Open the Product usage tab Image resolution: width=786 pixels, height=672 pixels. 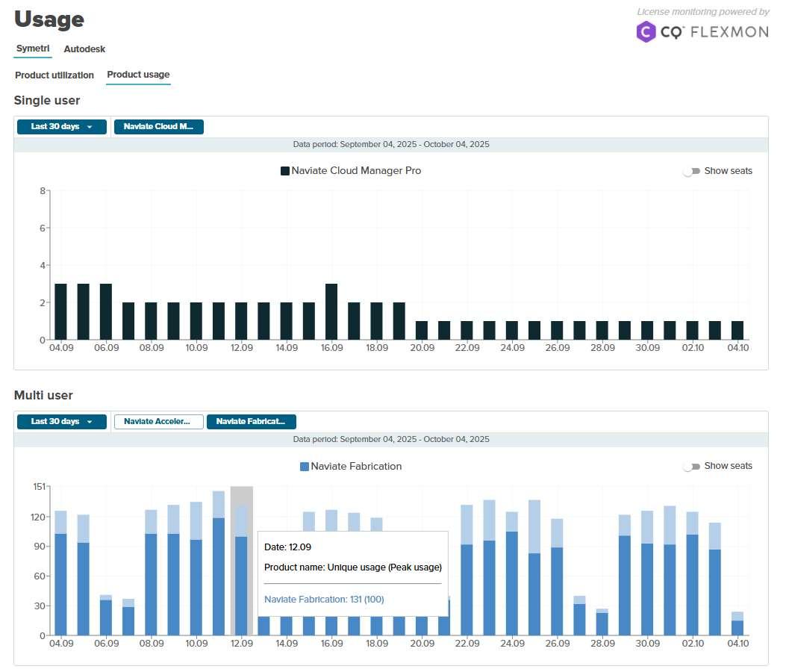138,75
